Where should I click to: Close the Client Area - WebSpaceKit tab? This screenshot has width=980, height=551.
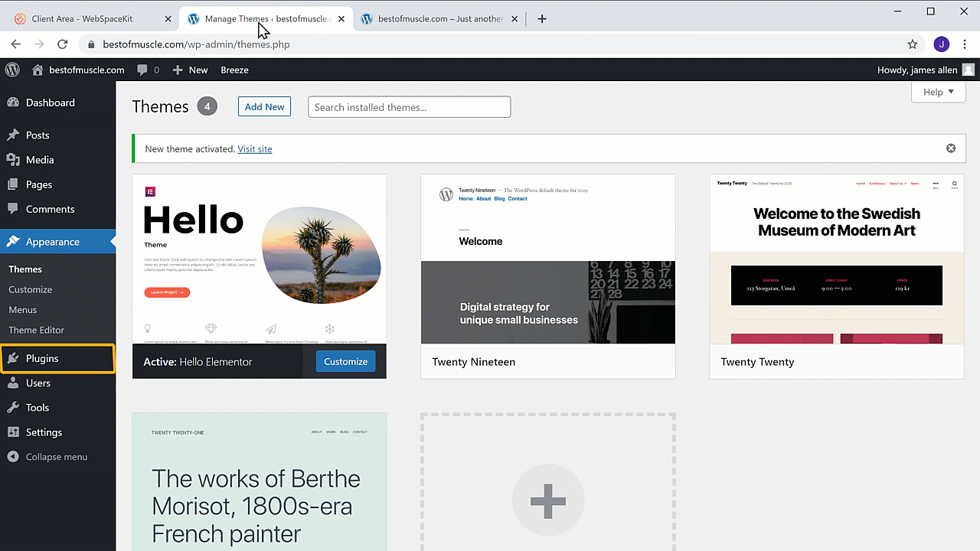168,18
